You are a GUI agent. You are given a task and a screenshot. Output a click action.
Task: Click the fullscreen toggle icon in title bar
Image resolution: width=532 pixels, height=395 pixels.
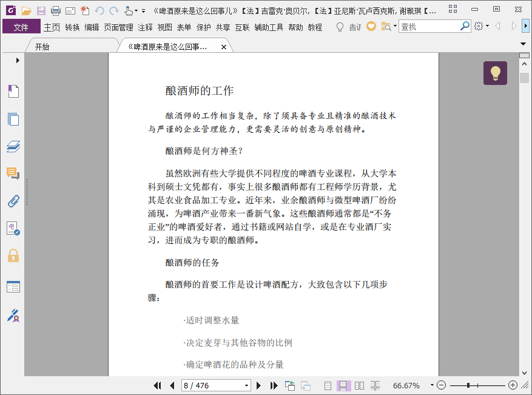453,9
